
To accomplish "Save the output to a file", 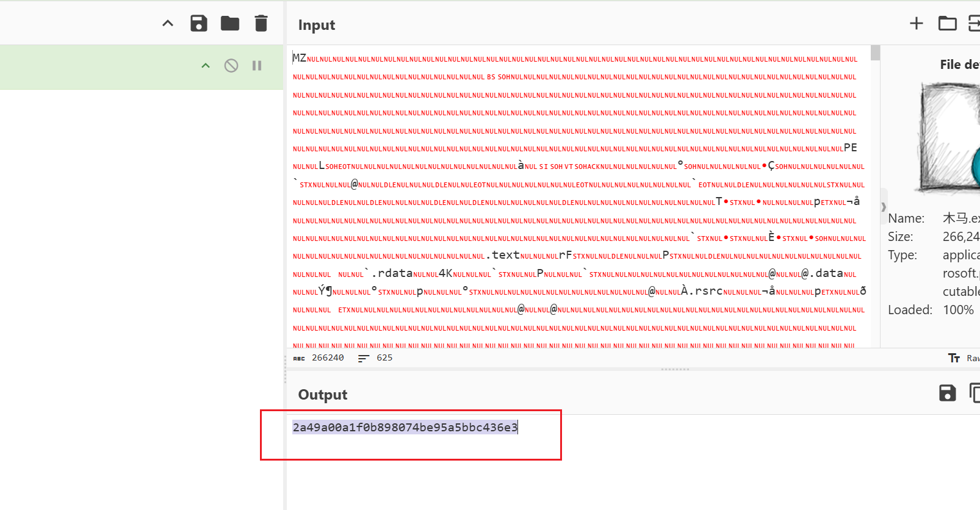I will (x=947, y=393).
